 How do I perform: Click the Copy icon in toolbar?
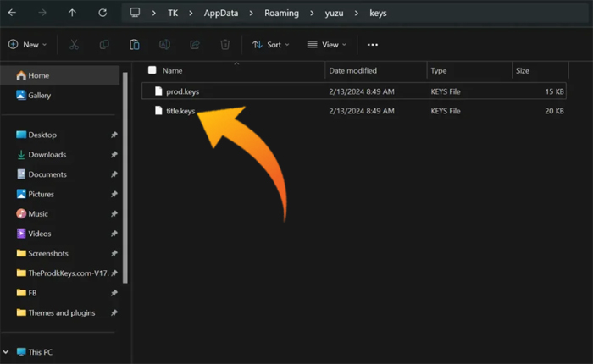(104, 44)
